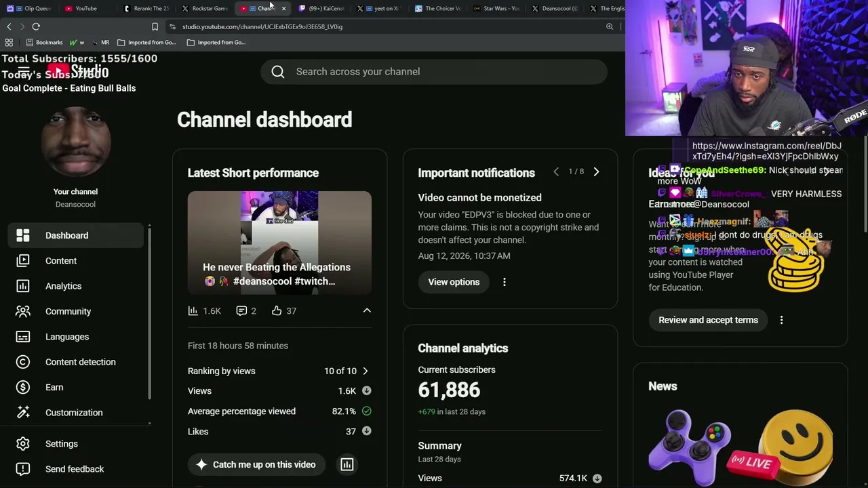Click the Send feedback icon
The height and width of the screenshot is (488, 868).
point(23,469)
